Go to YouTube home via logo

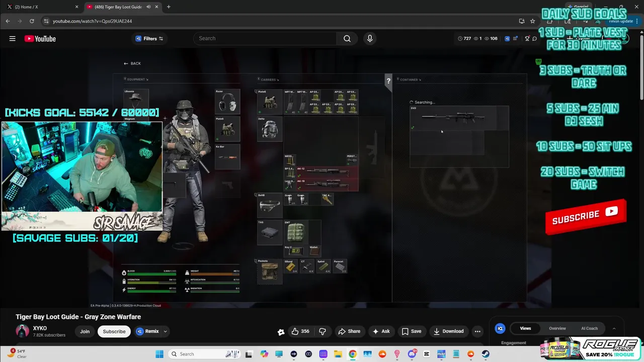pos(40,39)
